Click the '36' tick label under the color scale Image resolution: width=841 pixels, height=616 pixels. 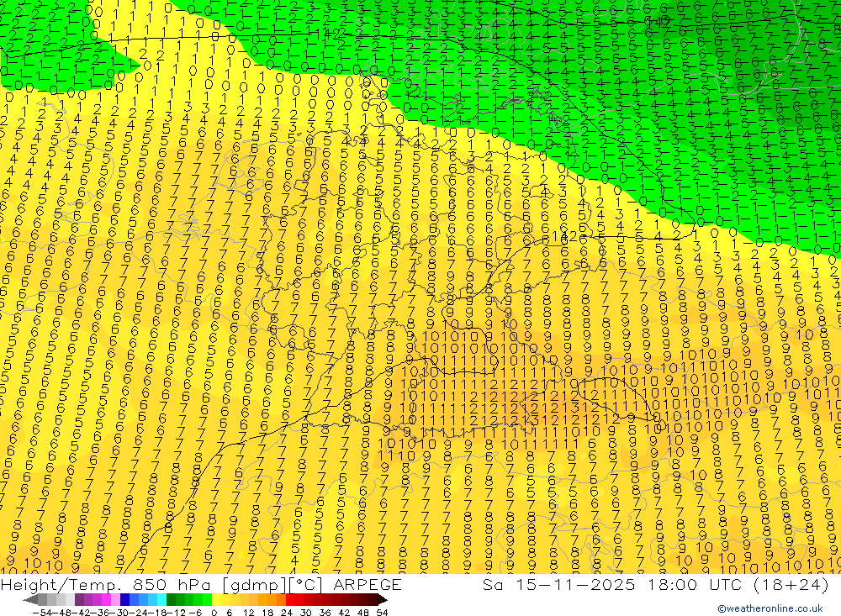(x=325, y=613)
